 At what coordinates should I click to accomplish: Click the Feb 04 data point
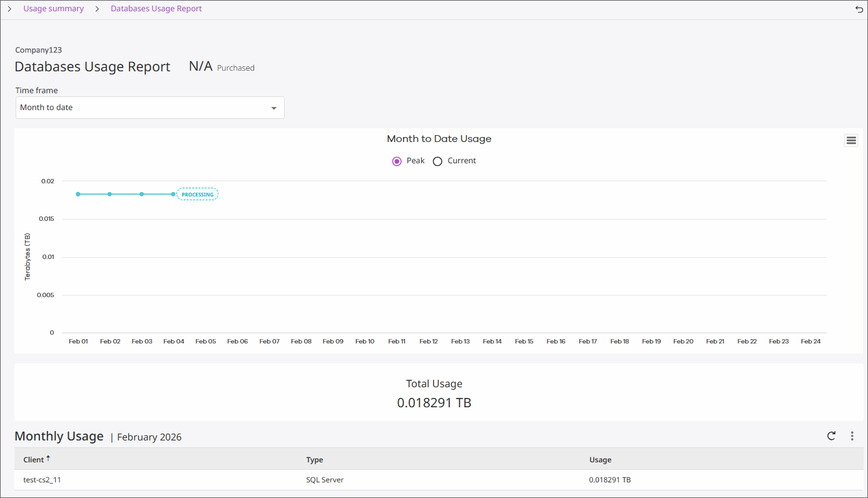pos(173,194)
